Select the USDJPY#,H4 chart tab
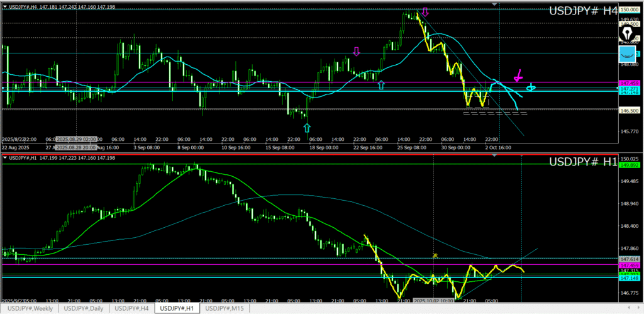Screen dimensions: 644x314 tap(132, 308)
